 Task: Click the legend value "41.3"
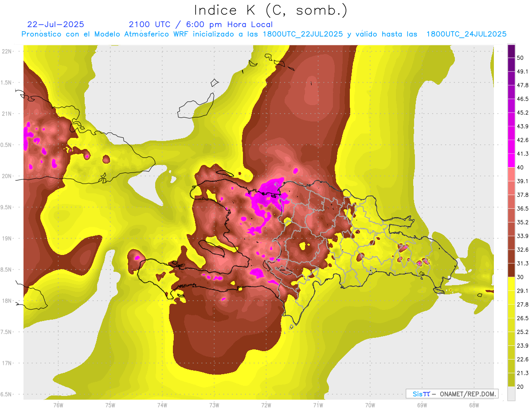[523, 154]
